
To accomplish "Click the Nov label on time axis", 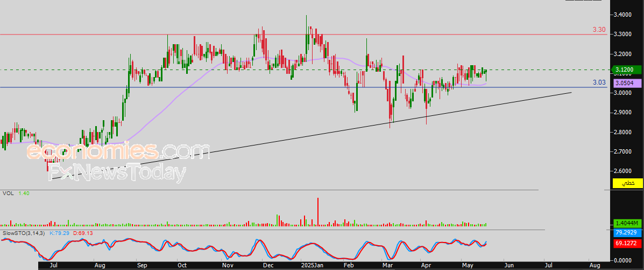I will click(x=227, y=266).
